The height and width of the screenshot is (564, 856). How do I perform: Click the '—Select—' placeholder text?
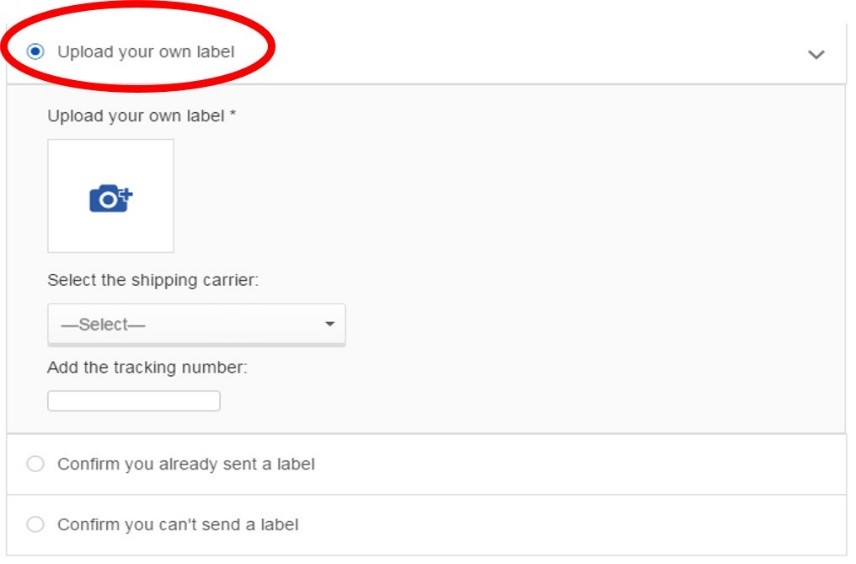click(96, 325)
